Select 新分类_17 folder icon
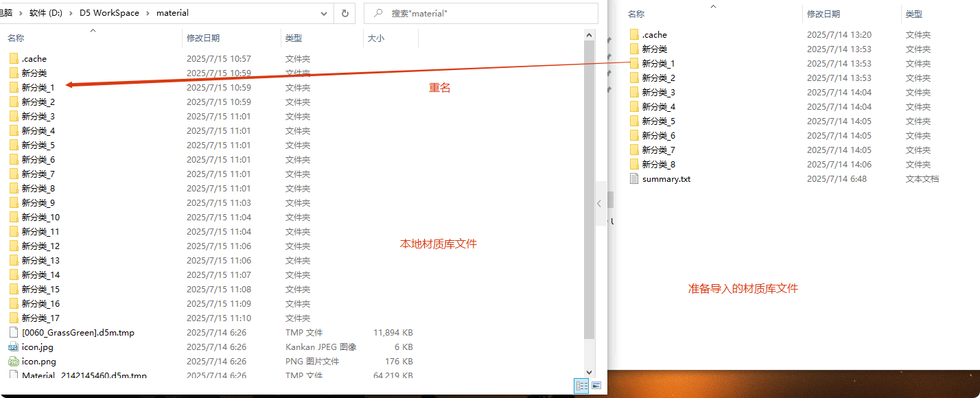980x398 pixels. pyautogui.click(x=14, y=318)
